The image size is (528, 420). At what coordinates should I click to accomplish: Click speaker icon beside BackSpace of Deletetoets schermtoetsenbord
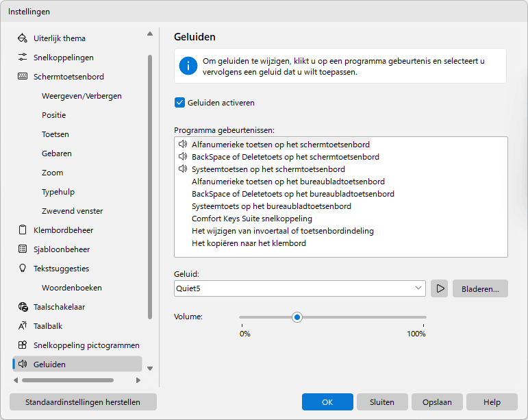(183, 157)
